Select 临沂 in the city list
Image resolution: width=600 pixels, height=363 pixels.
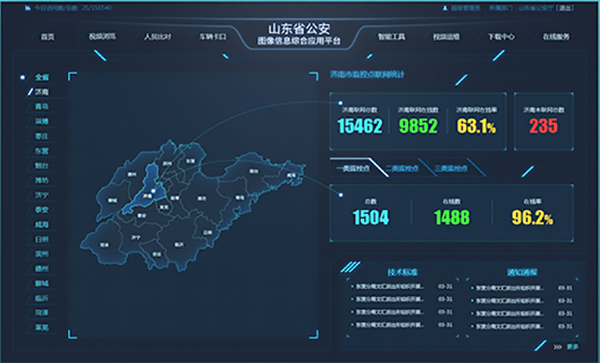(x=42, y=298)
